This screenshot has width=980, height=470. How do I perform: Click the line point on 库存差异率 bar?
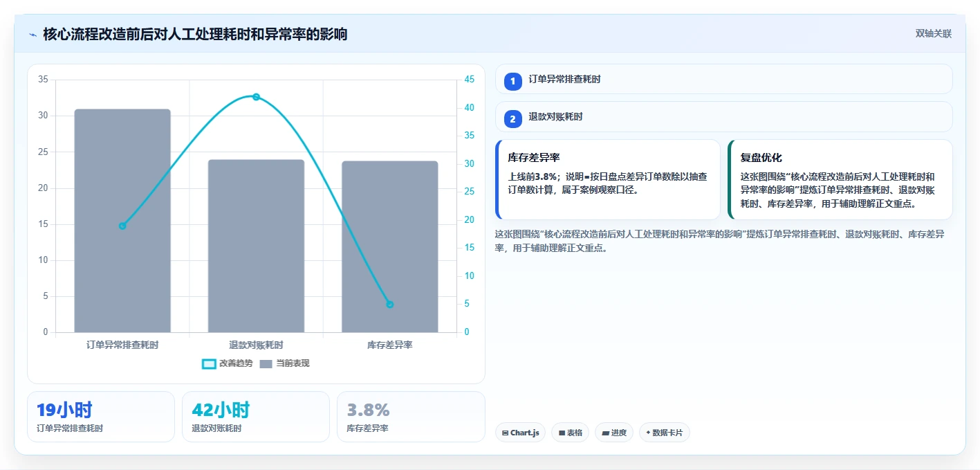pyautogui.click(x=389, y=305)
